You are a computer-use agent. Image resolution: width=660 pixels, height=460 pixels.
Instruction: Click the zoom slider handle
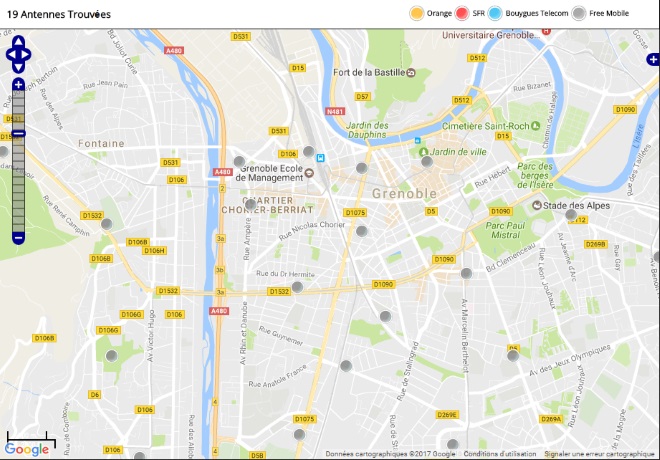[18, 134]
